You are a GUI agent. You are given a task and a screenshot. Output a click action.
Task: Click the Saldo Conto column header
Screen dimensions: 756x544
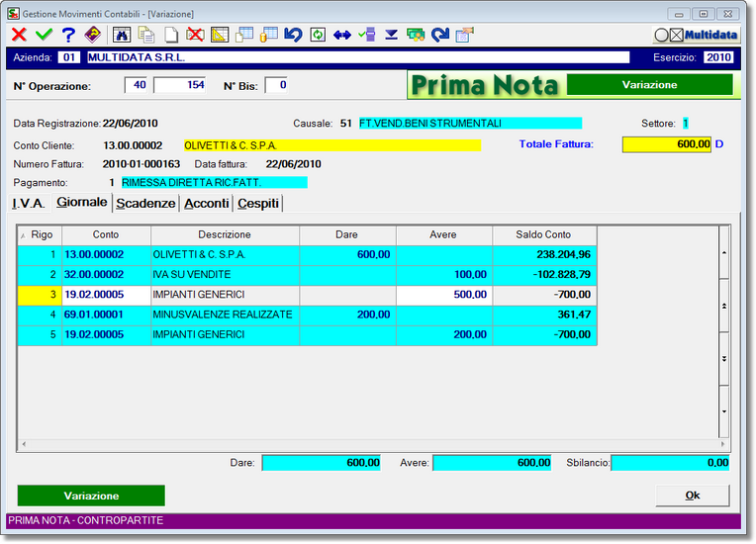(544, 235)
